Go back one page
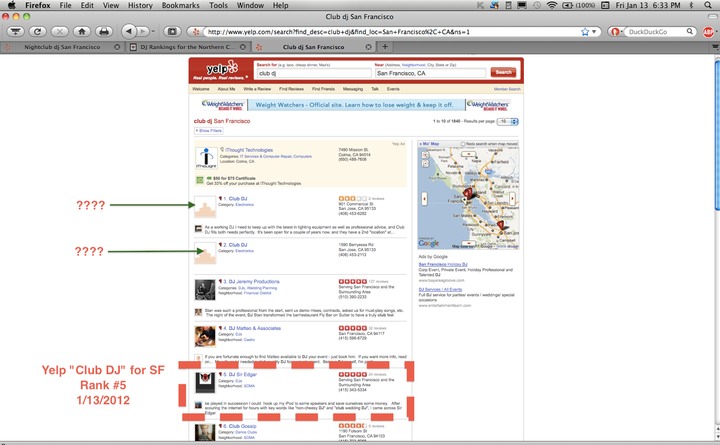Screen dimensions: 720x445 (x=129, y=31)
